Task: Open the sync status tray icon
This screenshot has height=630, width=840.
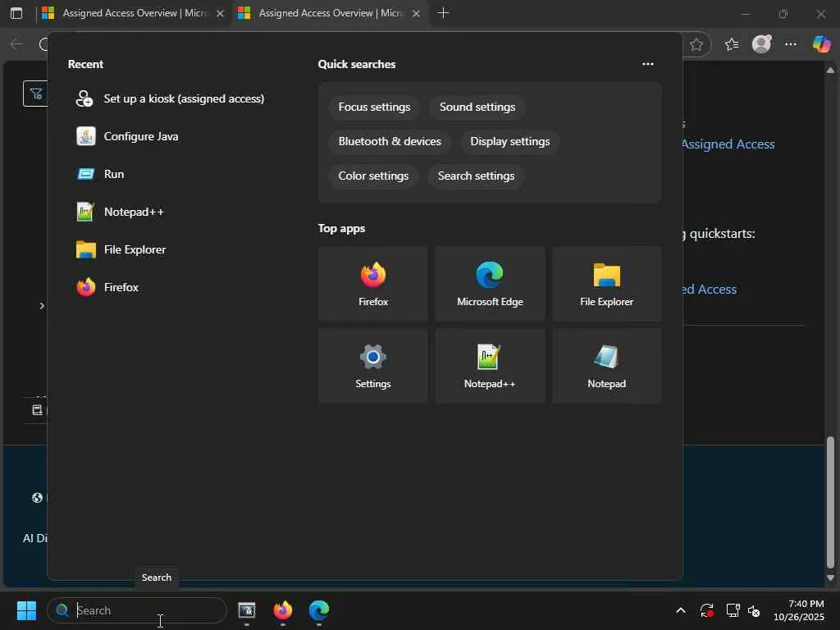Action: [706, 610]
